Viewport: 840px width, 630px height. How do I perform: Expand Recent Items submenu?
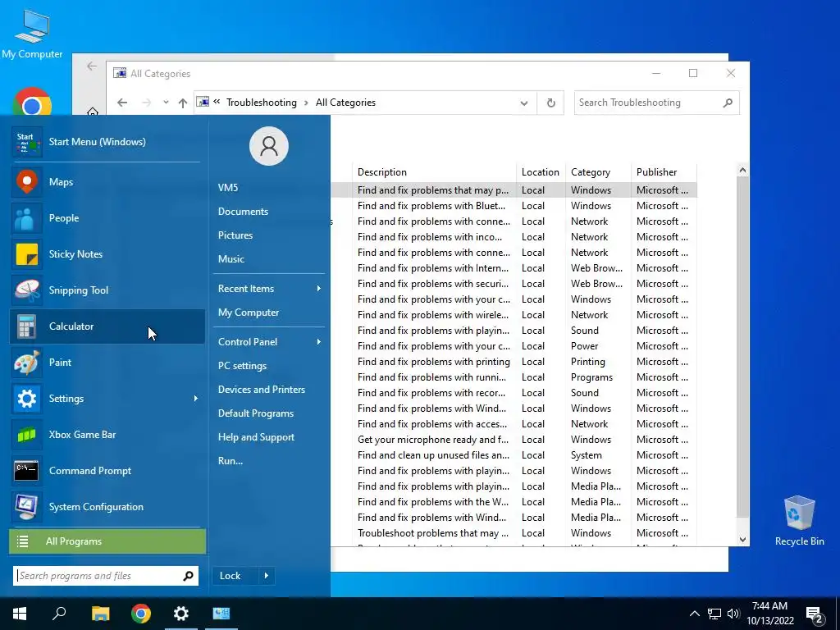(319, 289)
